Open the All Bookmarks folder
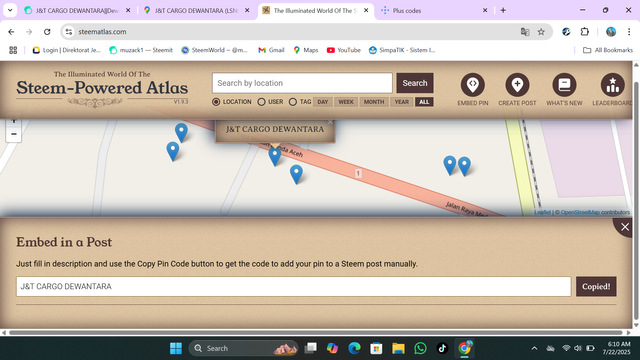The width and height of the screenshot is (640, 360). click(608, 50)
